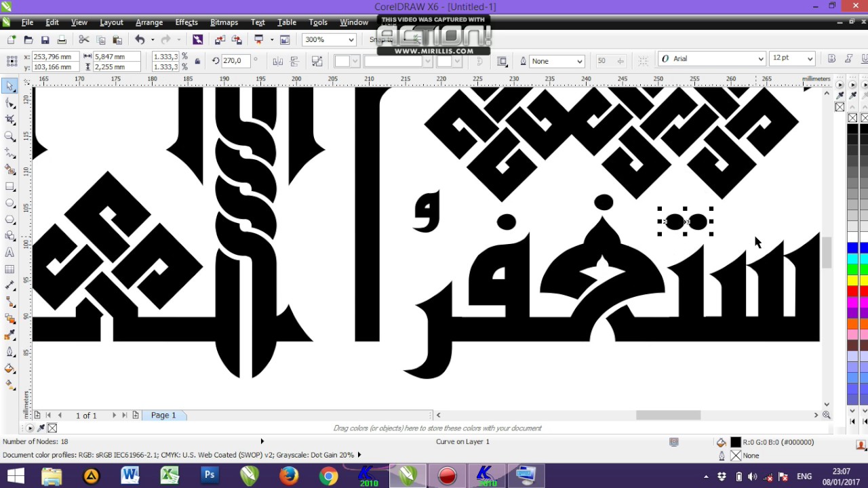Select the Rectangle tool
The height and width of the screenshot is (488, 868).
coord(9,186)
